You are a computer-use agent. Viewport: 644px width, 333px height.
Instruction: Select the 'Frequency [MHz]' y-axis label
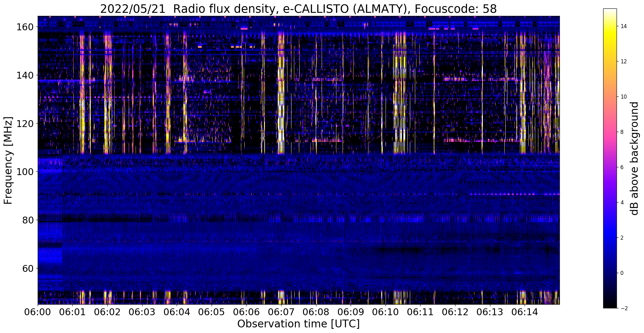tap(8, 160)
